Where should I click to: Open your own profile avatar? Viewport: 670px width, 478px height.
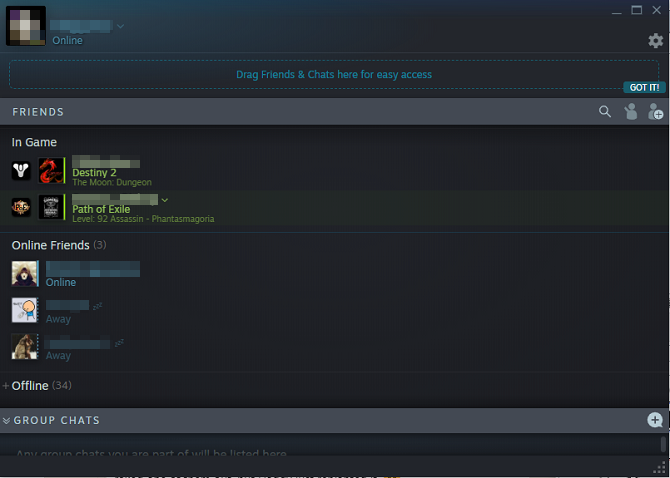pos(26,26)
